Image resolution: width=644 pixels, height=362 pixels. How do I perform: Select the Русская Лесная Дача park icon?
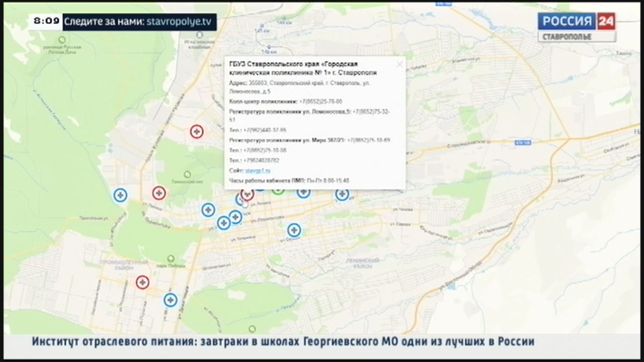62,39
